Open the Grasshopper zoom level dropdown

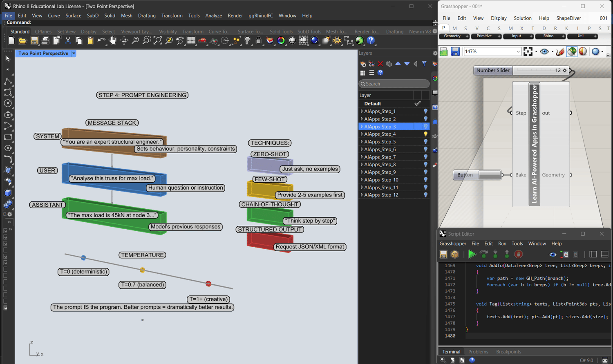pyautogui.click(x=518, y=51)
